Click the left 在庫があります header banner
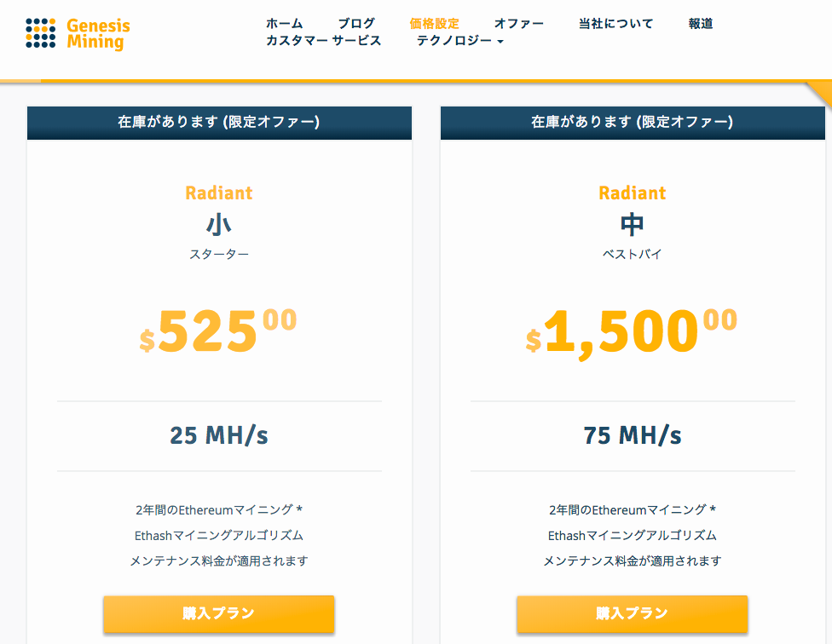The image size is (832, 644). [x=219, y=123]
